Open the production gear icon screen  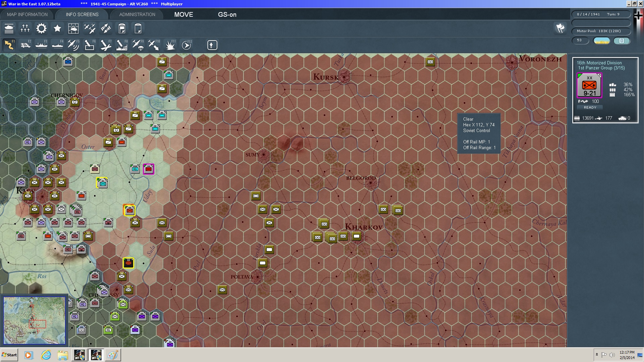(41, 28)
